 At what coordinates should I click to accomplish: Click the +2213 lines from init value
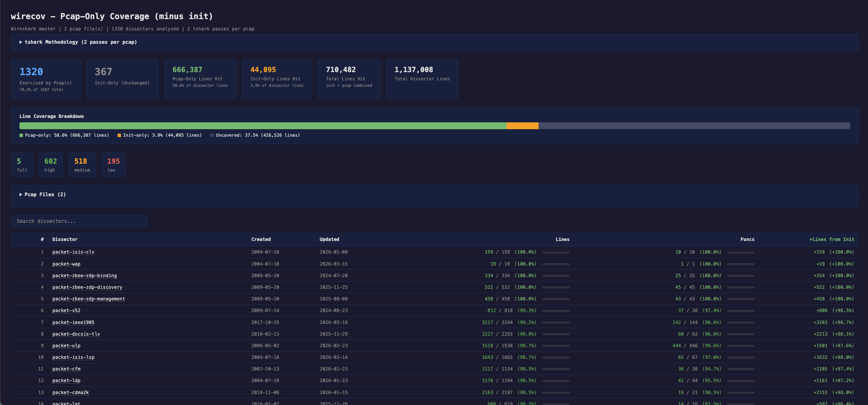click(x=820, y=334)
